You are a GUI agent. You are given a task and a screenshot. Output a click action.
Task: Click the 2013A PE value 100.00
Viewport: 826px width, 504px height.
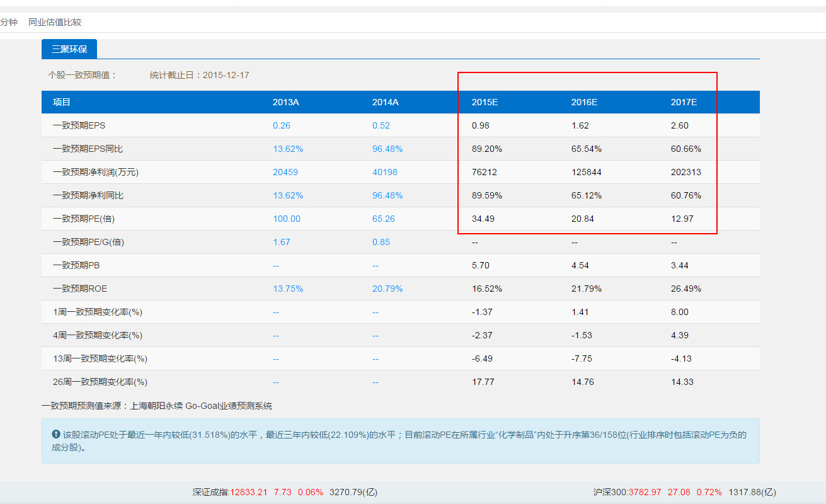pos(287,219)
